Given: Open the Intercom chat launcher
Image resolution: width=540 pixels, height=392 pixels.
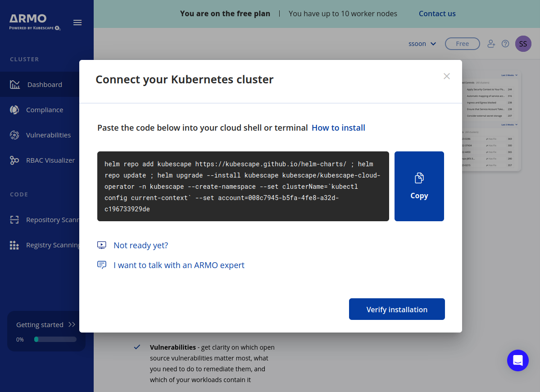Looking at the screenshot, I should click(x=517, y=360).
